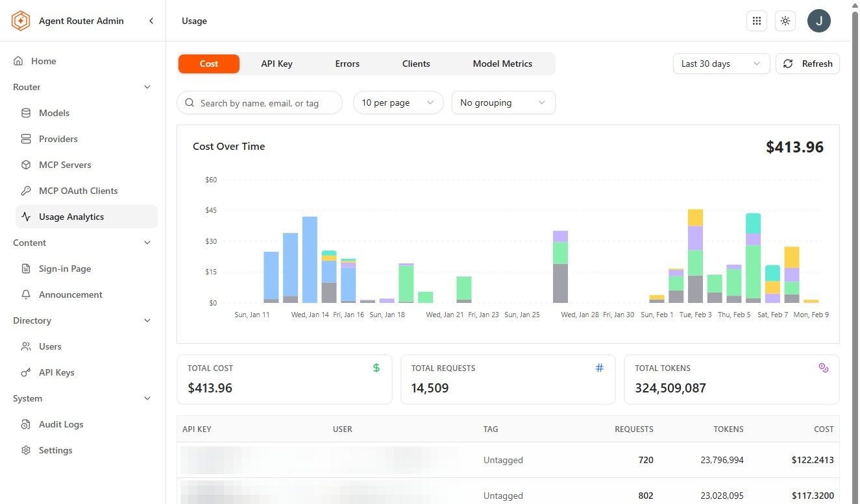
Task: Switch to the API Key tab
Action: [276, 64]
